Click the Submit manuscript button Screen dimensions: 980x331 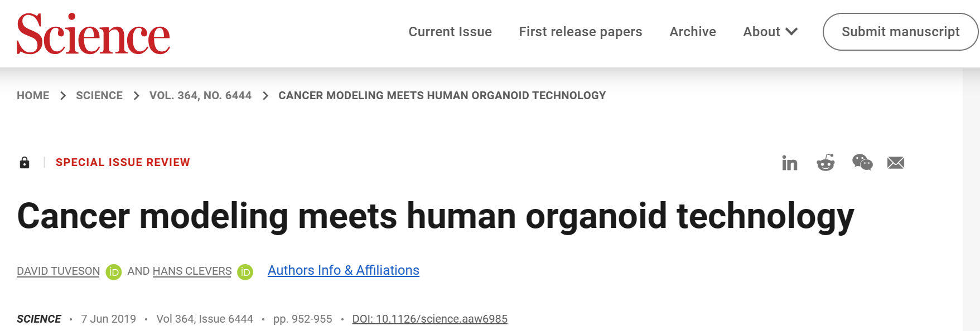[901, 32]
